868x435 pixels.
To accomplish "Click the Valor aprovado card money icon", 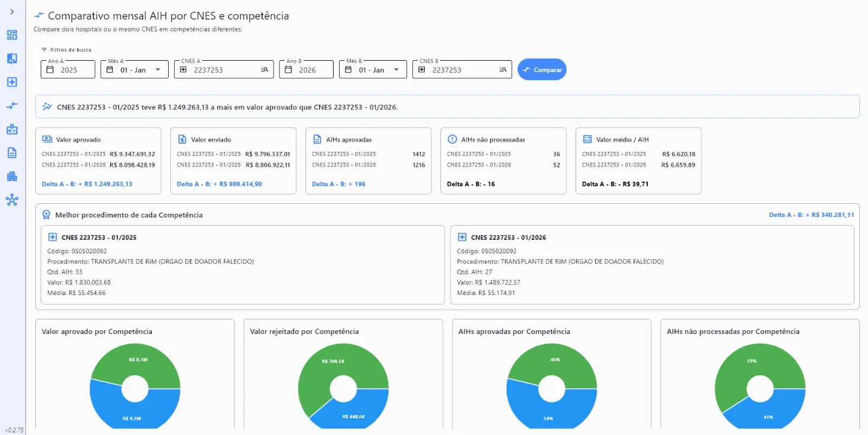I will coord(47,139).
